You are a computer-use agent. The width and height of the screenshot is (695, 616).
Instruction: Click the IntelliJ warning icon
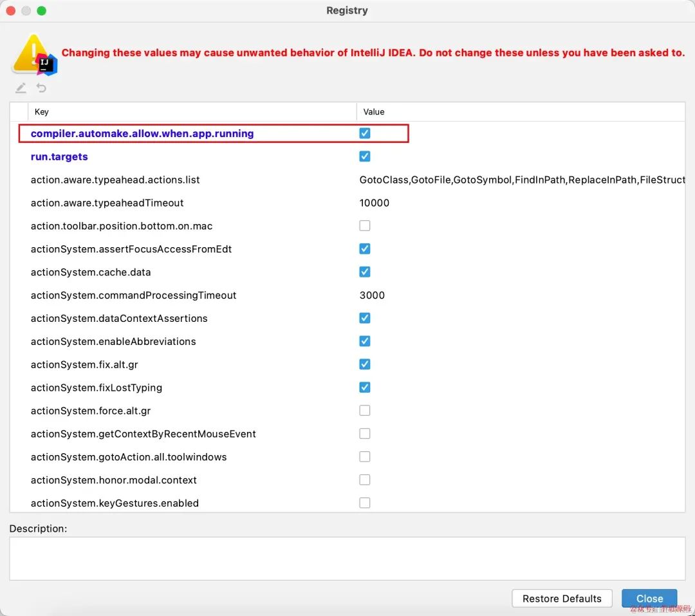pos(35,55)
